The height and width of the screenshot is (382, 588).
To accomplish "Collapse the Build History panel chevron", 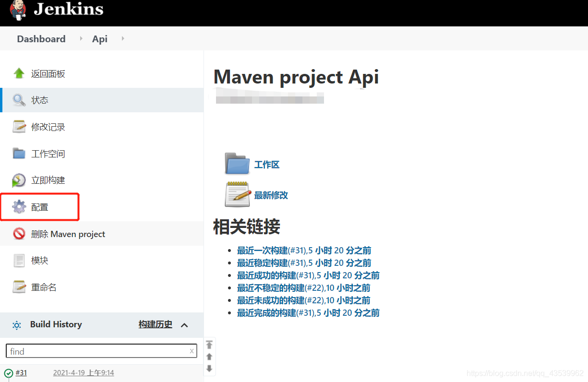I will (184, 325).
